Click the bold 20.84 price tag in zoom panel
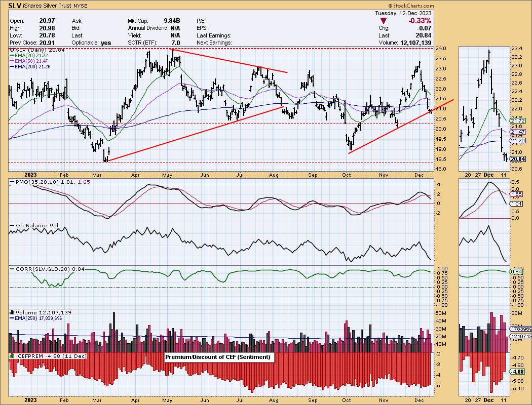This screenshot has width=532, height=405. [x=518, y=159]
